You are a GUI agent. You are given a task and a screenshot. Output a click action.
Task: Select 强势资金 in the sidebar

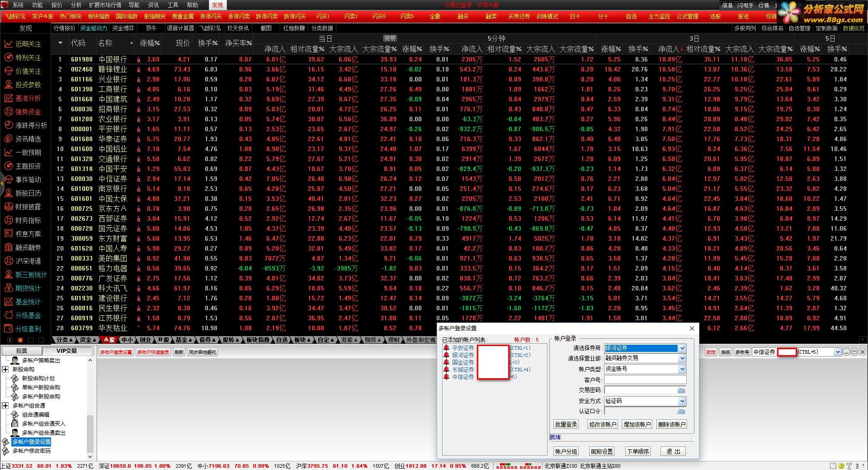[x=23, y=112]
